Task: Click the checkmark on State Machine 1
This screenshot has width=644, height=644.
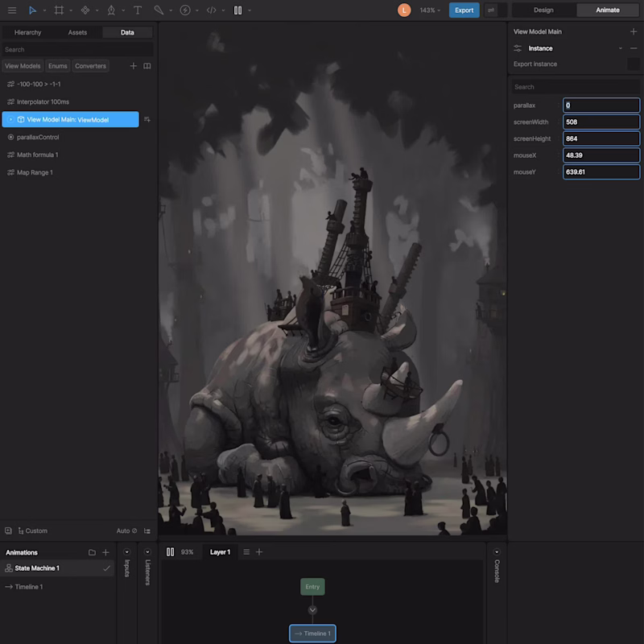Action: point(107,568)
